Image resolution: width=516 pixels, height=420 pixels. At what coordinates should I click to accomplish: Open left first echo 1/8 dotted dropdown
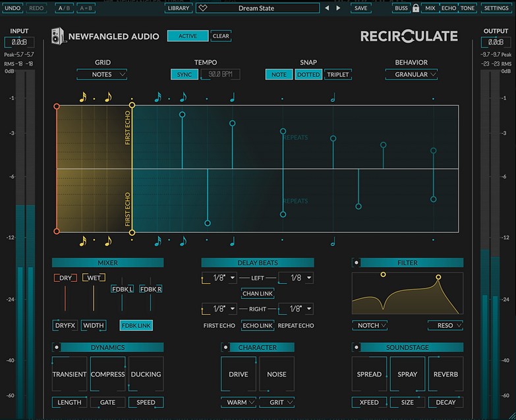click(219, 278)
